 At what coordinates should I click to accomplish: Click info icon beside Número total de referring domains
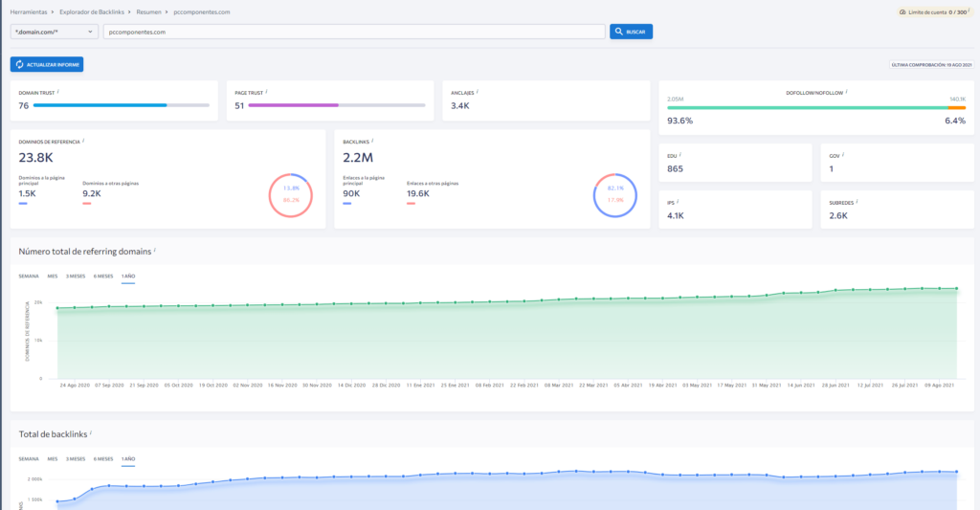(155, 250)
